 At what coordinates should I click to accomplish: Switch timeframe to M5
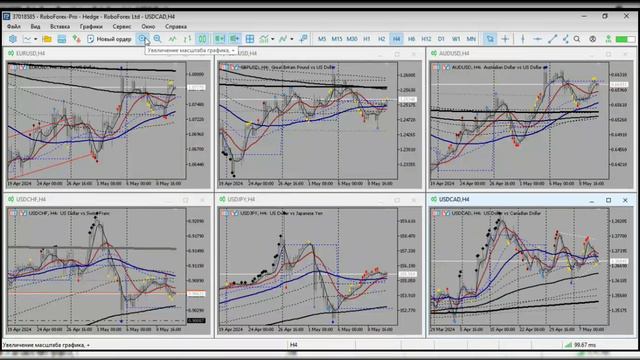322,39
